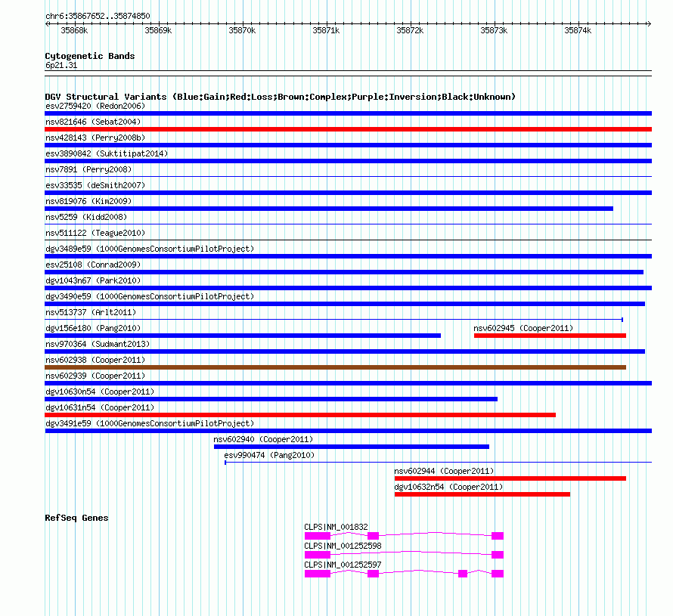Select the 6p21.31 band label
This screenshot has width=673, height=616.
click(x=61, y=65)
